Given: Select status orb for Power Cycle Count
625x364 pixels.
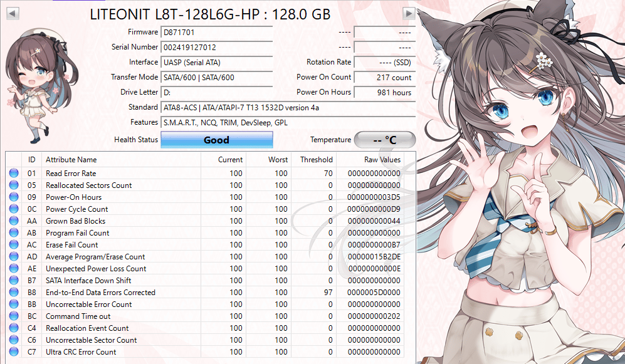Looking at the screenshot, I should click(14, 209).
